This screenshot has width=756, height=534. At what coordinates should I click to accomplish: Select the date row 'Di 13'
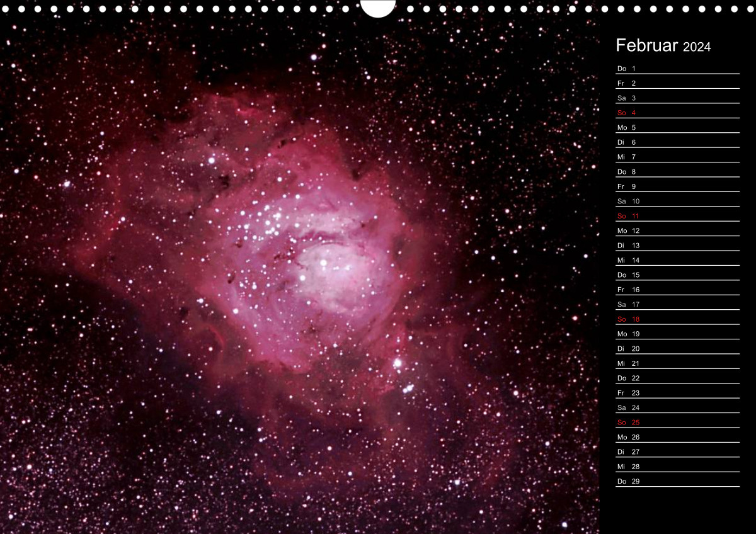pyautogui.click(x=677, y=244)
